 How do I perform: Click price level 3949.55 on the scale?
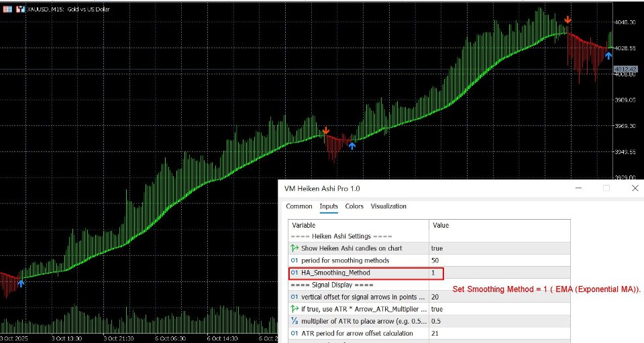tap(625, 152)
